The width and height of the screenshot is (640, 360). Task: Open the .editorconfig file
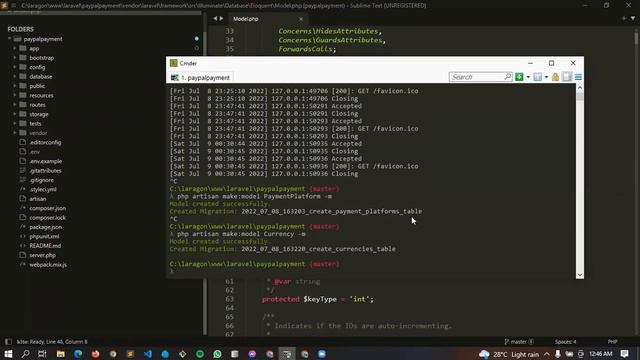[45, 142]
